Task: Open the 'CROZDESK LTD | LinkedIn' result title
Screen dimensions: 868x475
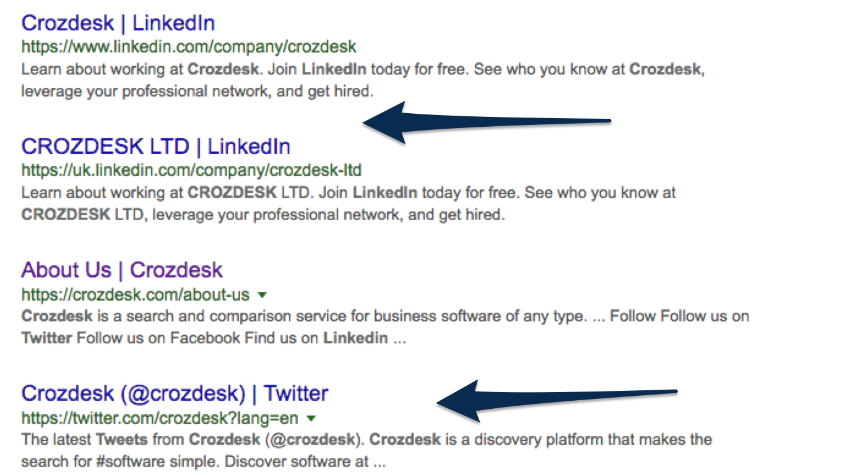Action: (156, 147)
